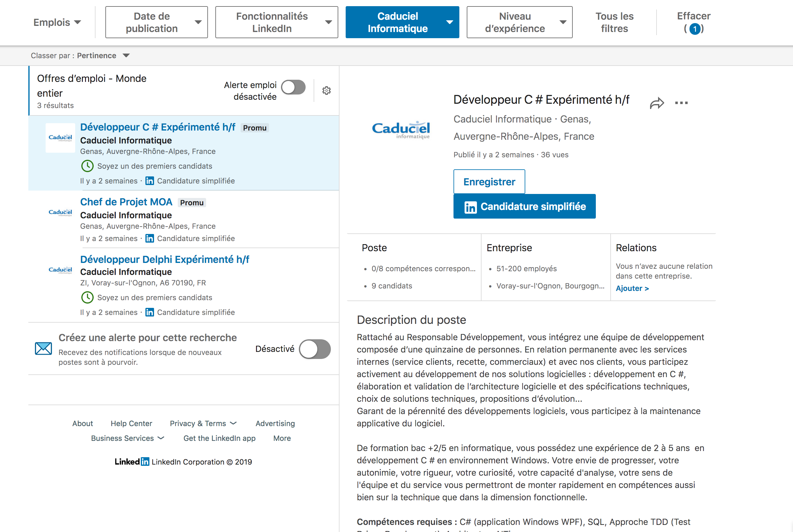The image size is (793, 532).
Task: Enable the Désactivé search alert toggle
Action: point(315,349)
